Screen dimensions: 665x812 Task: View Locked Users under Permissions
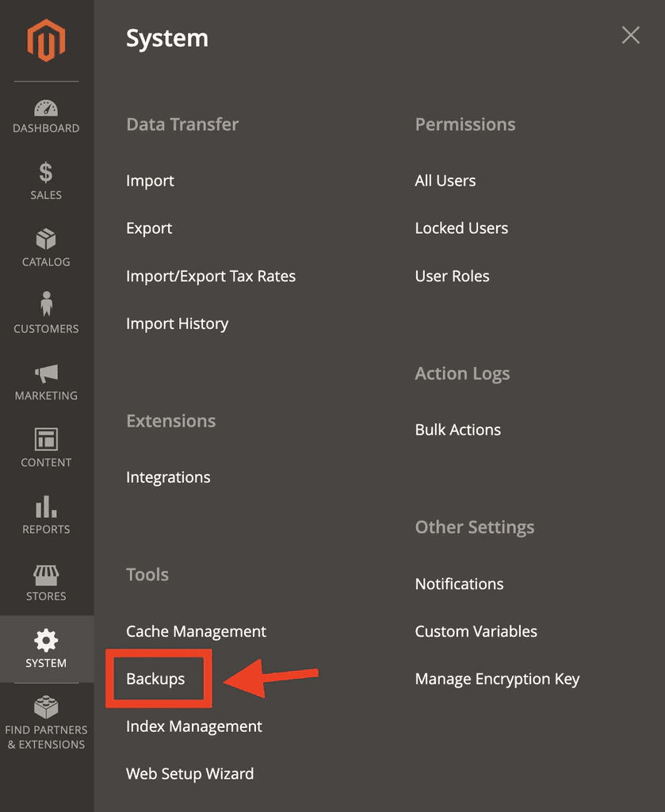pos(461,228)
